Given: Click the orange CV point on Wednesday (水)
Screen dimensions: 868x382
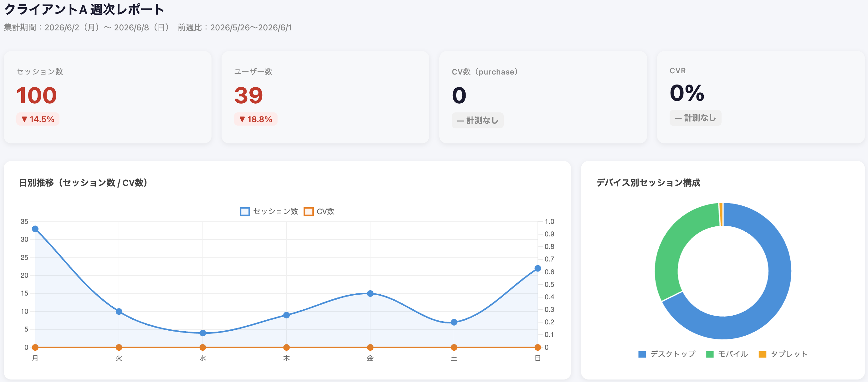Looking at the screenshot, I should [202, 347].
